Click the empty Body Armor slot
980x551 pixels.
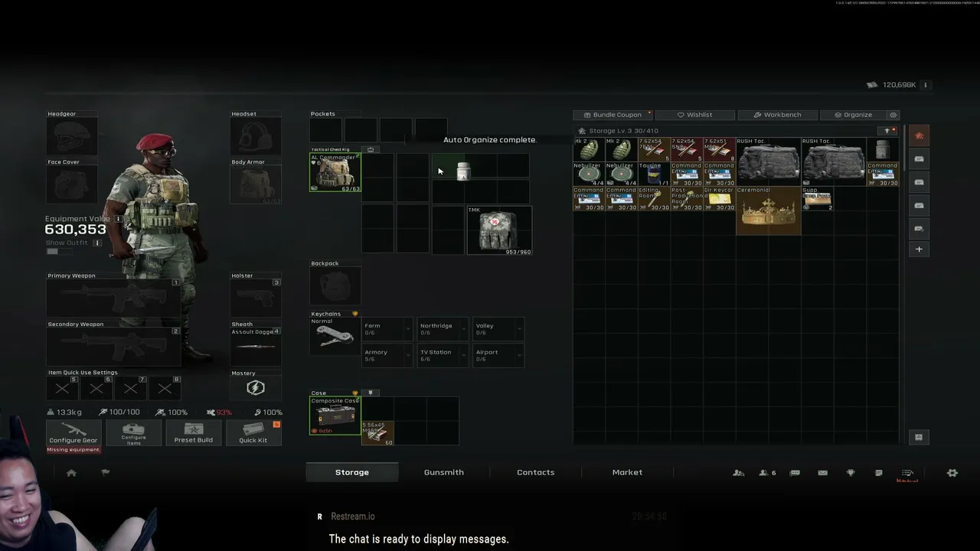(x=256, y=184)
